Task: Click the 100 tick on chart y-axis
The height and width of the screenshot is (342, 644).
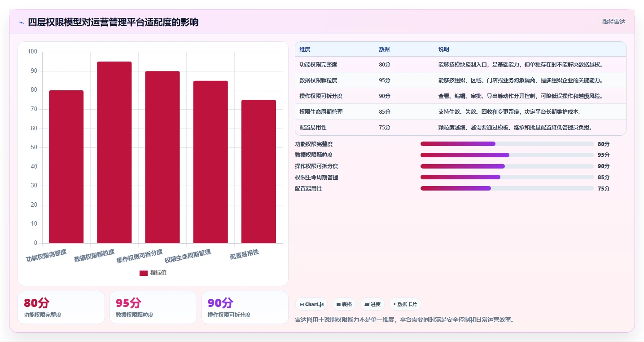Action: [32, 52]
